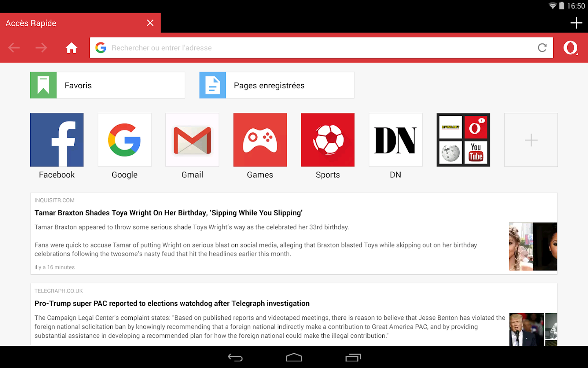588x368 pixels.
Task: Click the Facebook label under the tile
Action: click(57, 175)
